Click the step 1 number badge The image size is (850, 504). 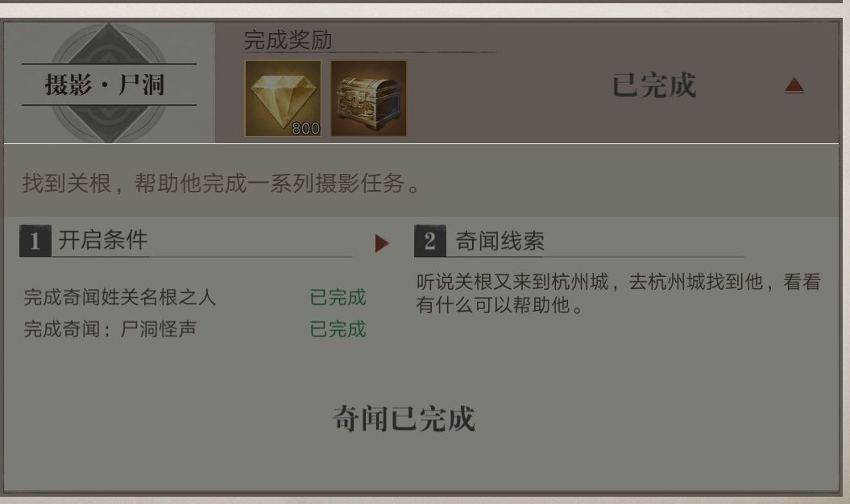pos(35,241)
